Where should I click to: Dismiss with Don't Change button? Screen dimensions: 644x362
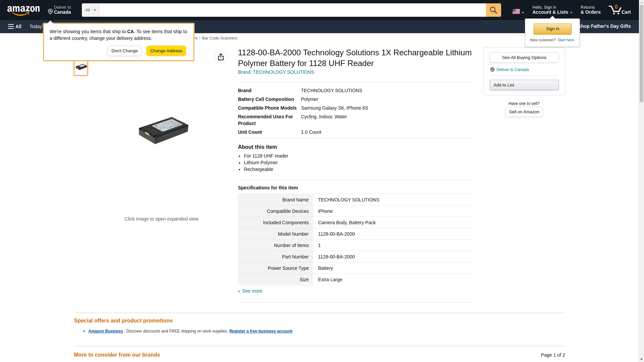[x=124, y=51]
